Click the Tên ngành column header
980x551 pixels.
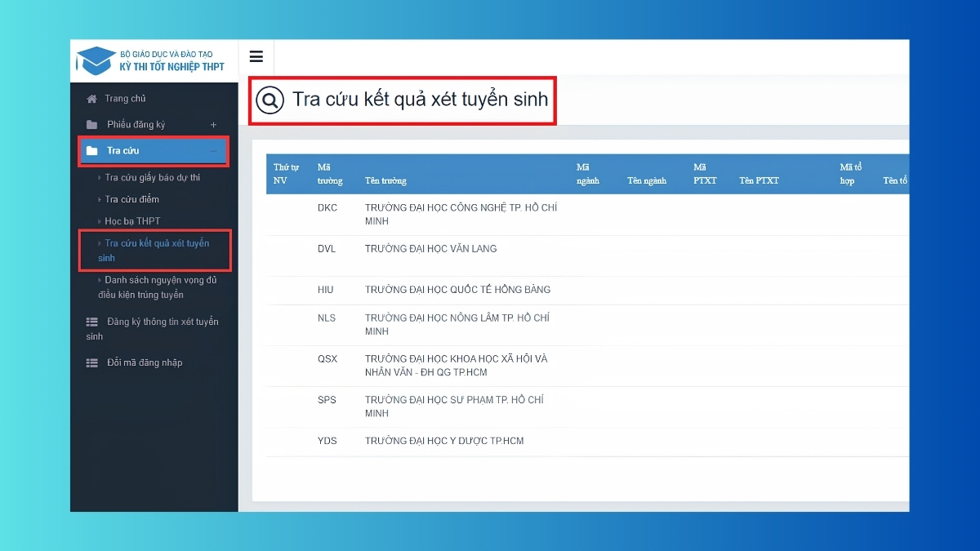point(647,181)
